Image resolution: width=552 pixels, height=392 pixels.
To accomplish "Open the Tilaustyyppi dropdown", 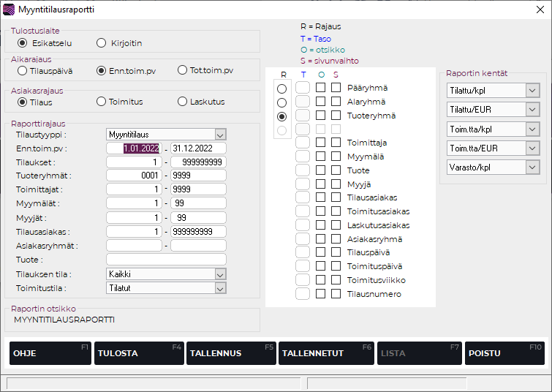I will point(220,135).
